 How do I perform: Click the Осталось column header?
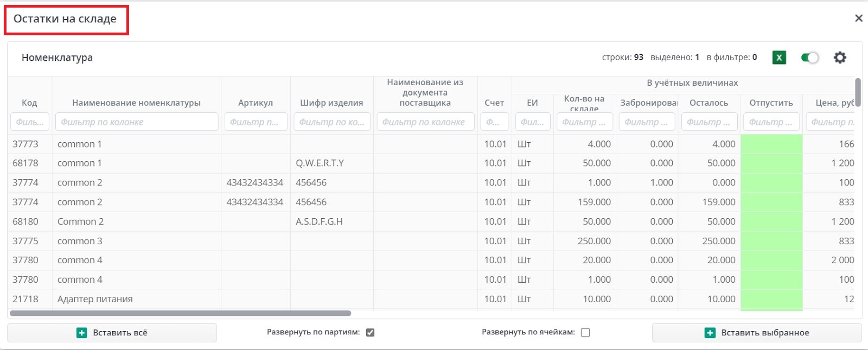pyautogui.click(x=709, y=103)
